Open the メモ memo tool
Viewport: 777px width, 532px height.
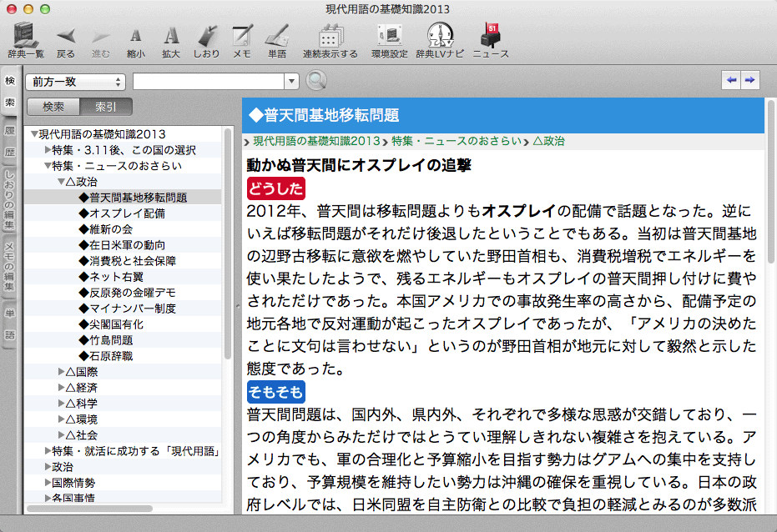pos(242,41)
